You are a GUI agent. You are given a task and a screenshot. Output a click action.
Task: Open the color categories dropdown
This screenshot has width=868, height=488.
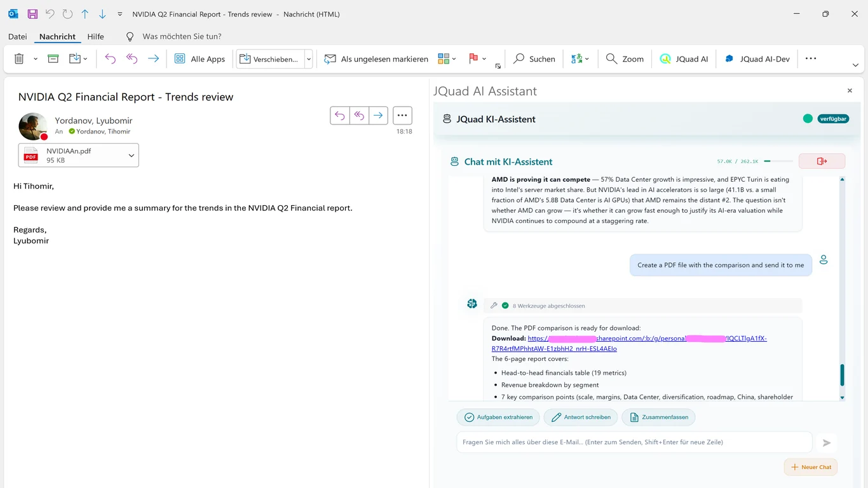tap(447, 58)
